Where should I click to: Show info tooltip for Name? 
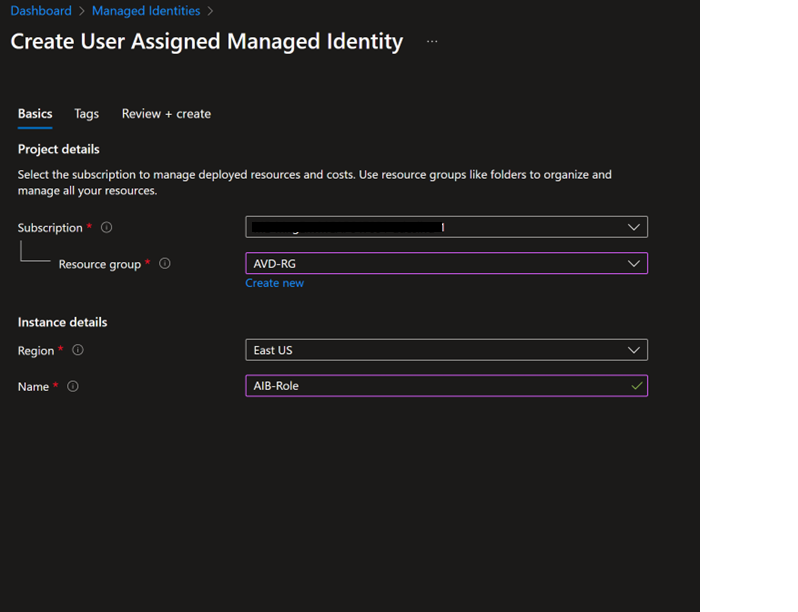[x=73, y=386]
